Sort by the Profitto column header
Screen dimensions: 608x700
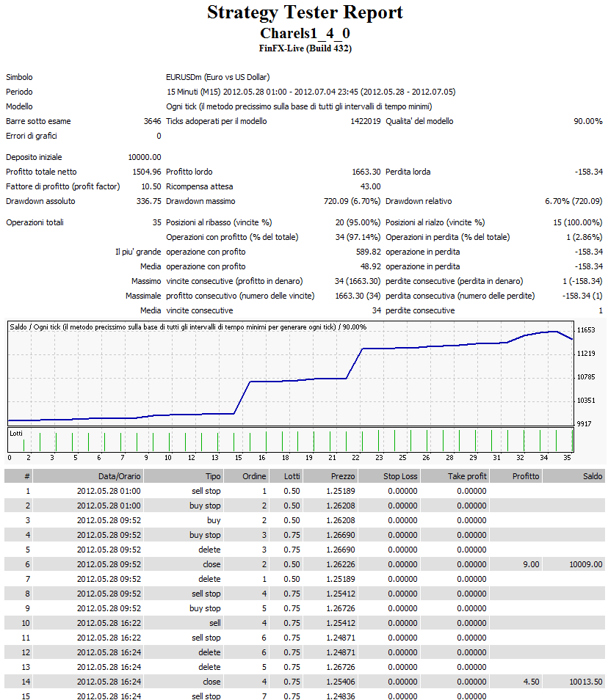(x=524, y=475)
